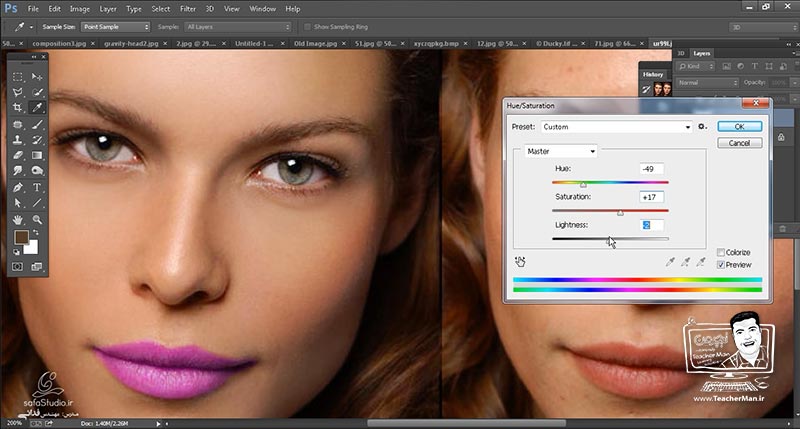The width and height of the screenshot is (800, 429).
Task: Filter layers by shape layers
Action: click(769, 66)
